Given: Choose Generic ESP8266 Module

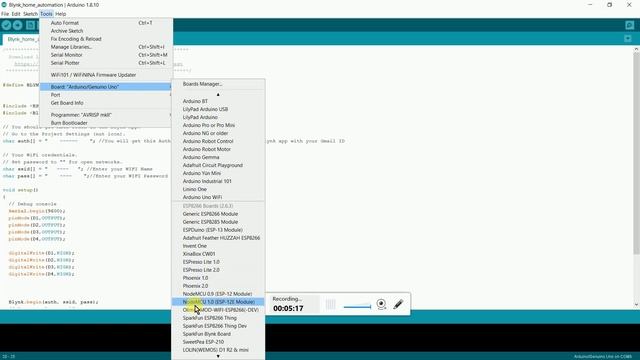Looking at the screenshot, I should coord(218,214).
